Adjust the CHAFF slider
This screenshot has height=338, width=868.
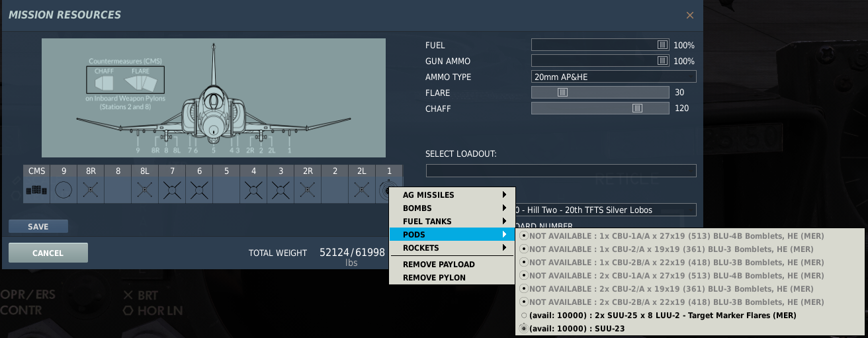pos(637,108)
